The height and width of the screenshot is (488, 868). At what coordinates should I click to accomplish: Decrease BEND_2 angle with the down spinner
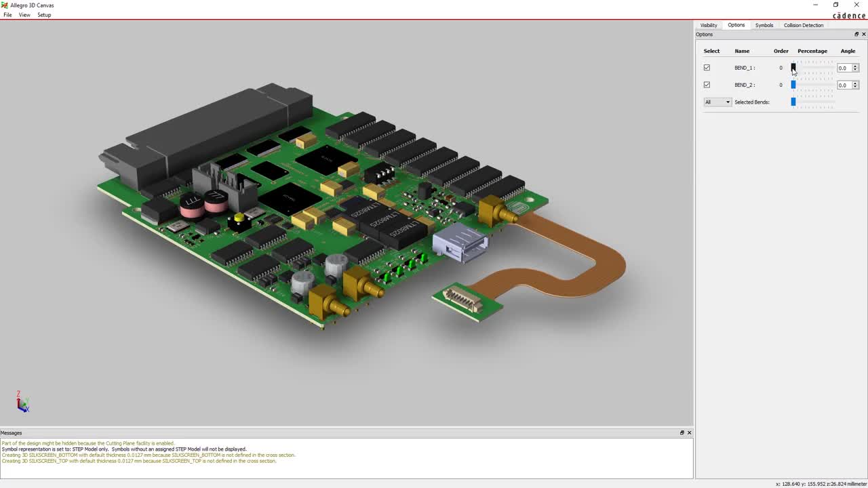[x=855, y=87]
